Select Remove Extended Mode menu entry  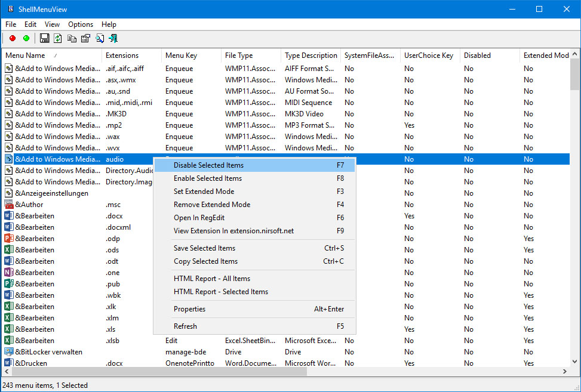click(x=254, y=205)
